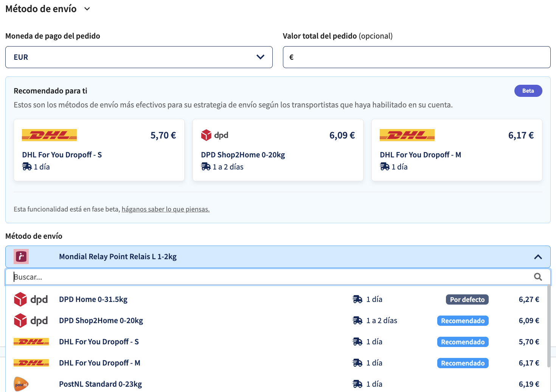This screenshot has height=392, width=556.
Task: Select DPD Shop2Home 0-20kg recommended card
Action: (x=278, y=150)
